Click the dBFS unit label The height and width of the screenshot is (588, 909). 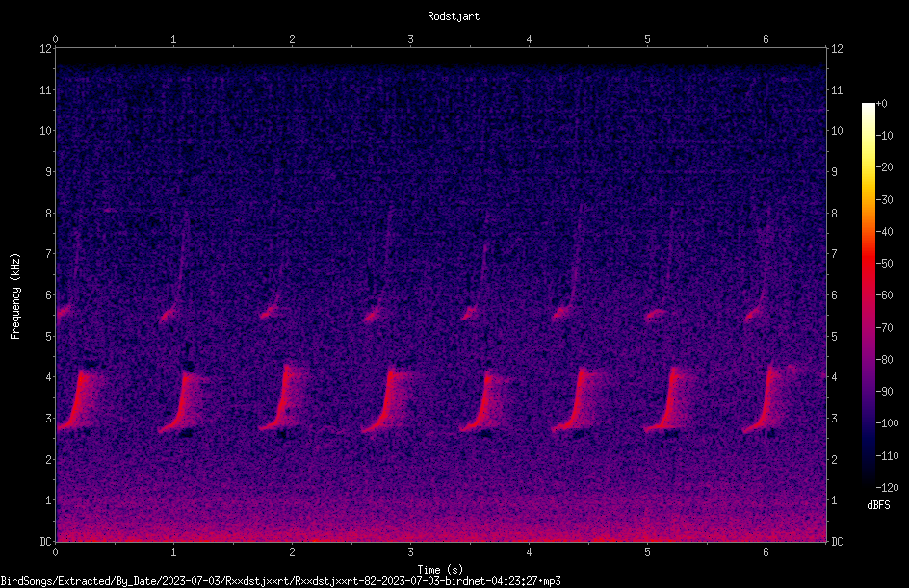(878, 505)
